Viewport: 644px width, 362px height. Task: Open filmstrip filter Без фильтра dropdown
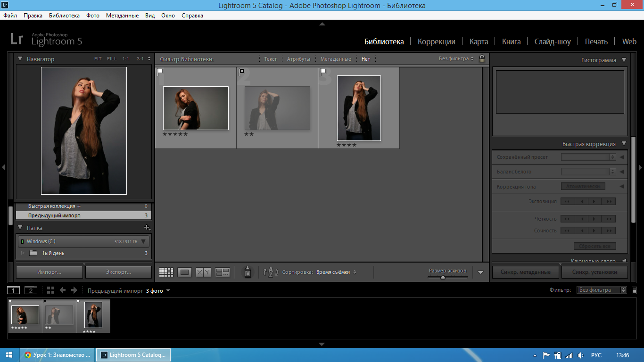(602, 290)
